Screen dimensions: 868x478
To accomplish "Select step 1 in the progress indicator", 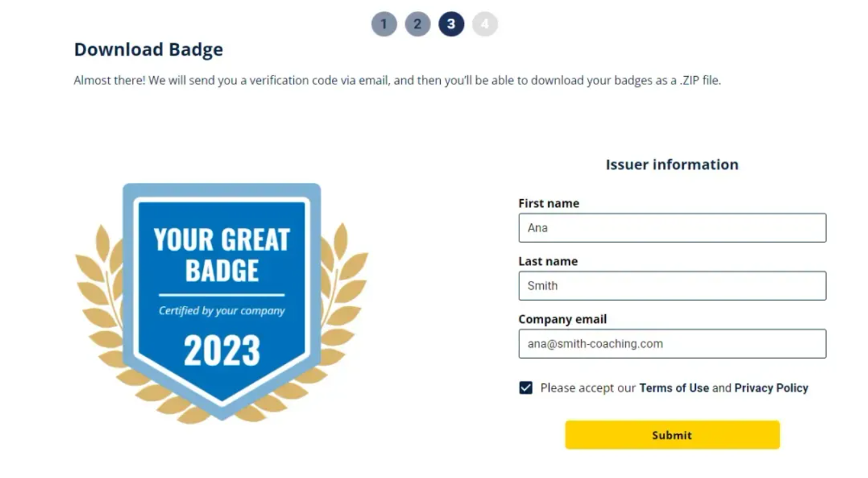I will (x=384, y=24).
